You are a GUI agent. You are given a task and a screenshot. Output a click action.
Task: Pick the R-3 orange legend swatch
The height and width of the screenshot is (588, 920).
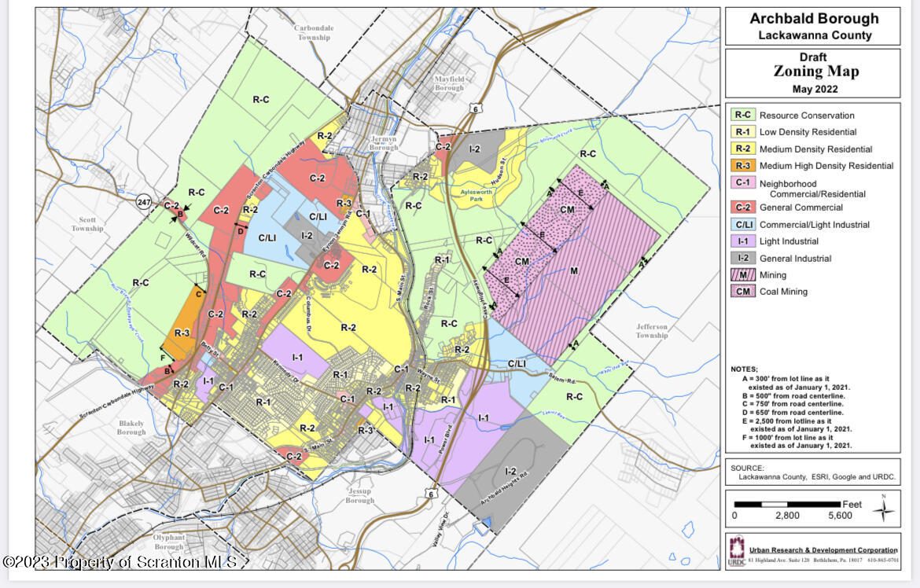742,166
